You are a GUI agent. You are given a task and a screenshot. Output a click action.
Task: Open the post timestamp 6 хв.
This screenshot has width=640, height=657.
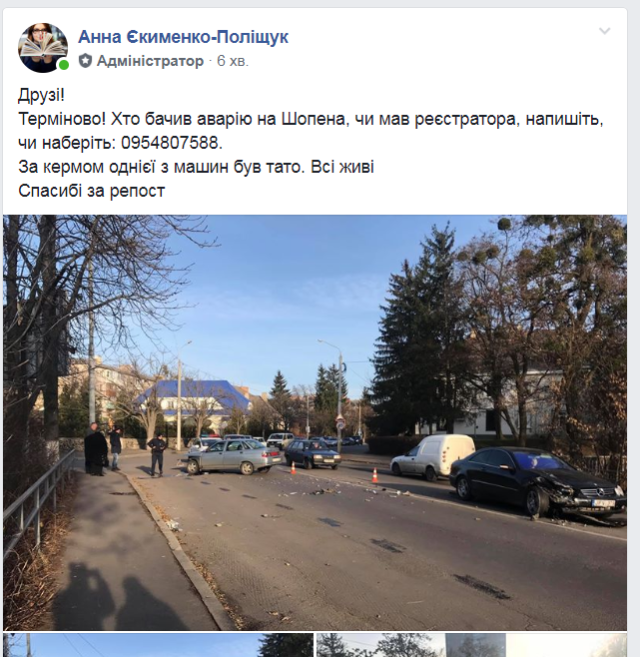point(233,61)
